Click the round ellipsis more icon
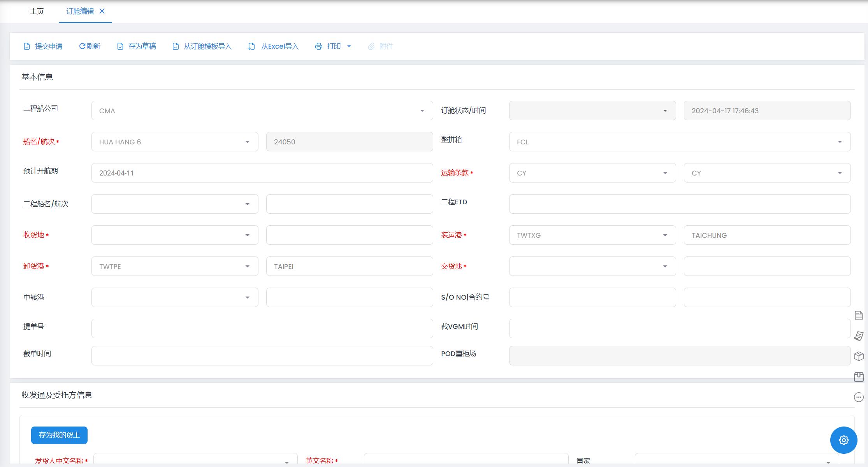The image size is (868, 467). (859, 397)
